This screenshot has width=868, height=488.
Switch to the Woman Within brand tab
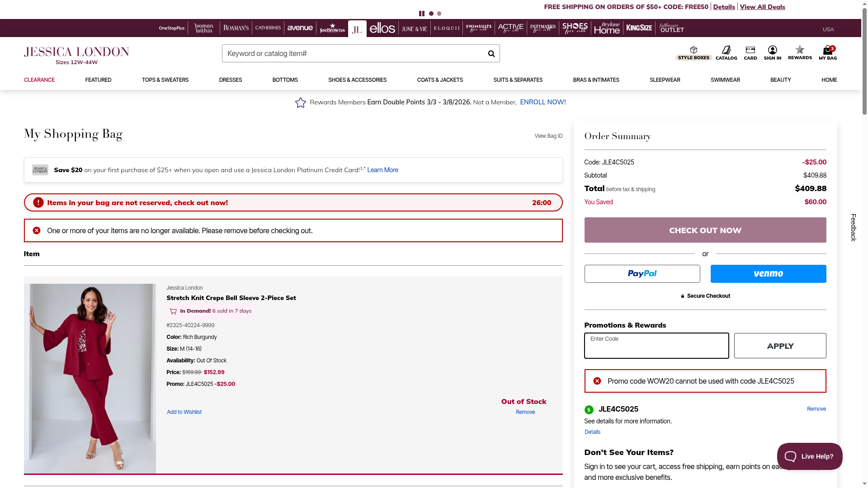[204, 28]
